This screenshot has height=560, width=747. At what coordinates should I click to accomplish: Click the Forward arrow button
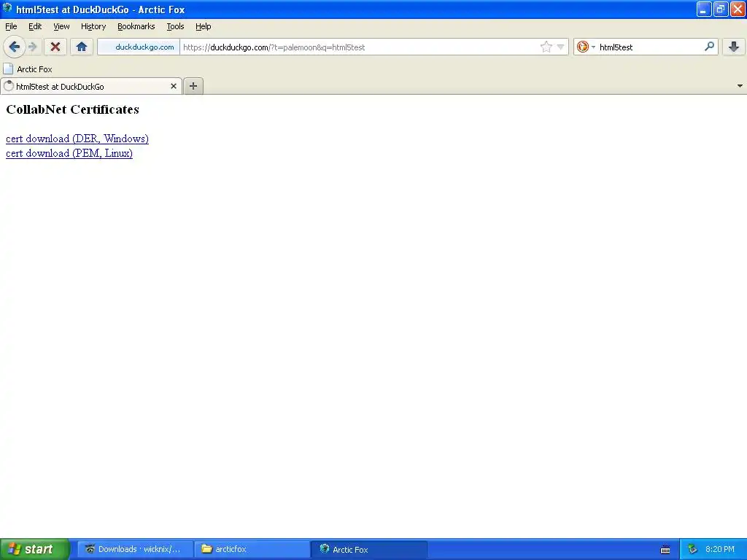pos(32,47)
